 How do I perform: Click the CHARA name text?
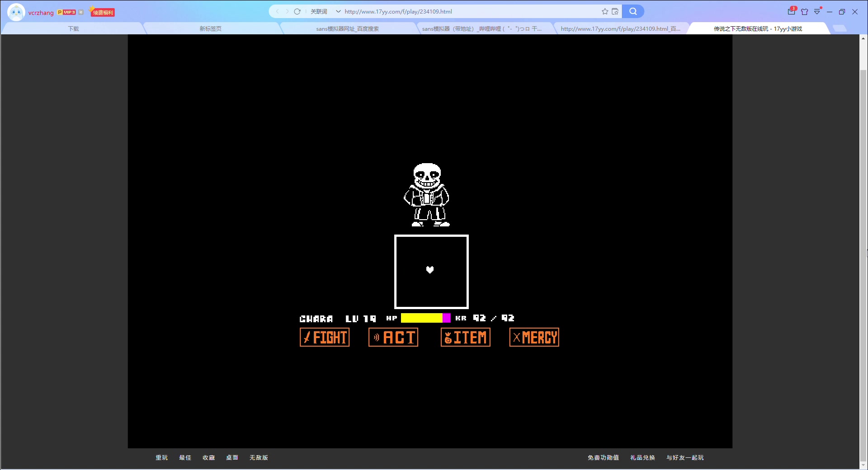tap(316, 319)
